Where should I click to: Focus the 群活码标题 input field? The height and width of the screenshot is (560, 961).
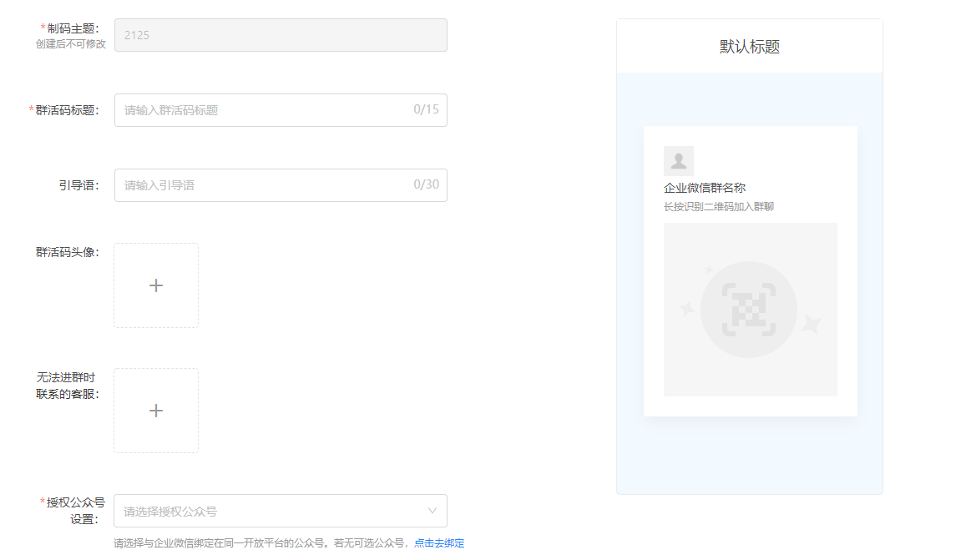281,110
